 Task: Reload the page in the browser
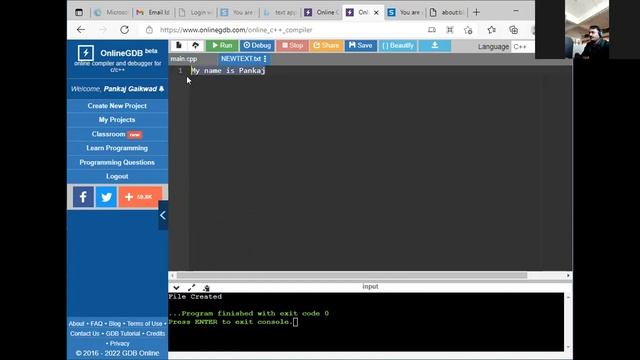[124, 30]
